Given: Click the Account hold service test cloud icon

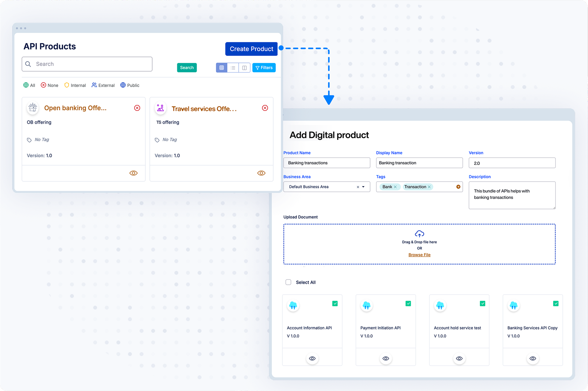Looking at the screenshot, I should coord(440,305).
